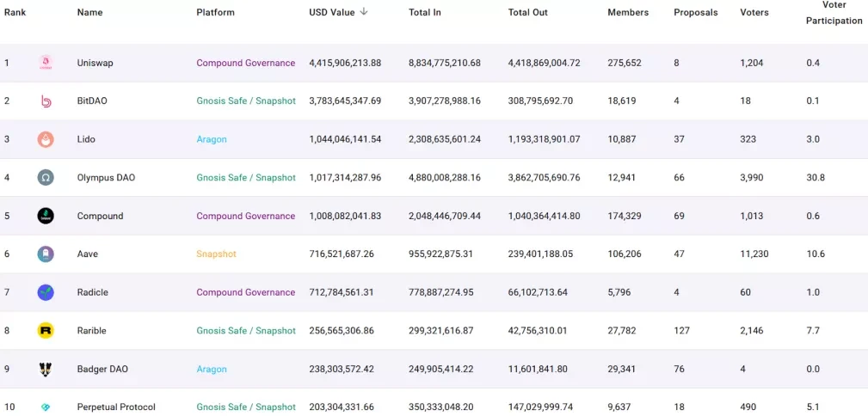Screen dimensions: 868x416
Task: Sort by Platform column header
Action: pyautogui.click(x=215, y=12)
